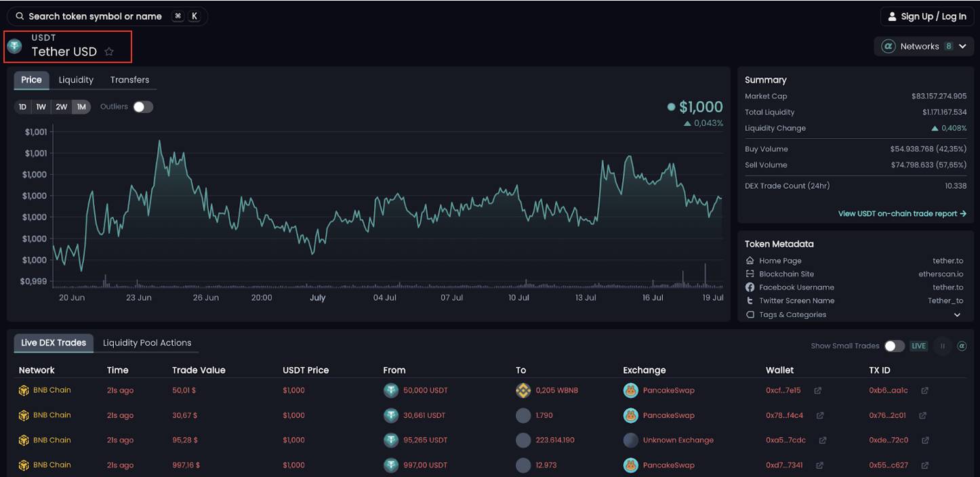Image resolution: width=980 pixels, height=477 pixels.
Task: Click the Tether USD token logo
Action: pyautogui.click(x=14, y=46)
